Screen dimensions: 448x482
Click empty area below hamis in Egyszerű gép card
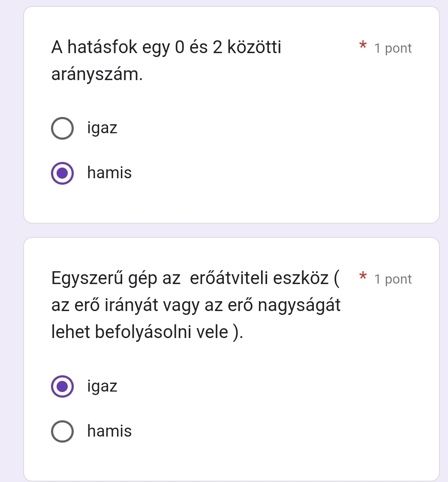tap(232, 461)
